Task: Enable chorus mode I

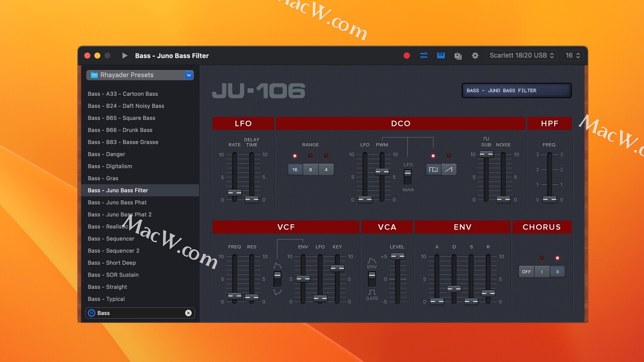Action: click(x=542, y=271)
